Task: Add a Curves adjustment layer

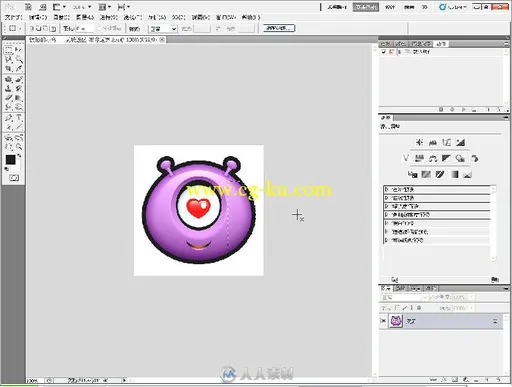Action: coord(447,143)
